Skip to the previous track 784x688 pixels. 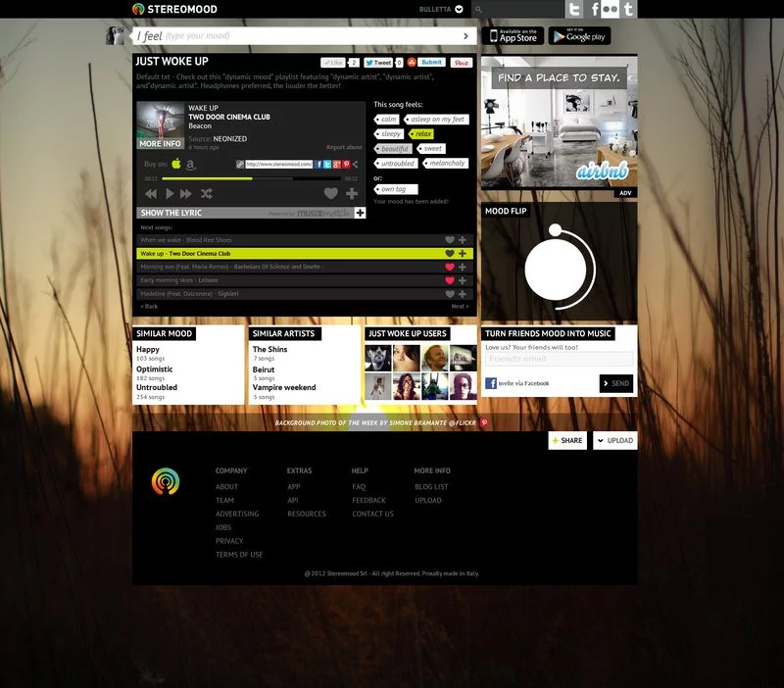click(x=151, y=193)
